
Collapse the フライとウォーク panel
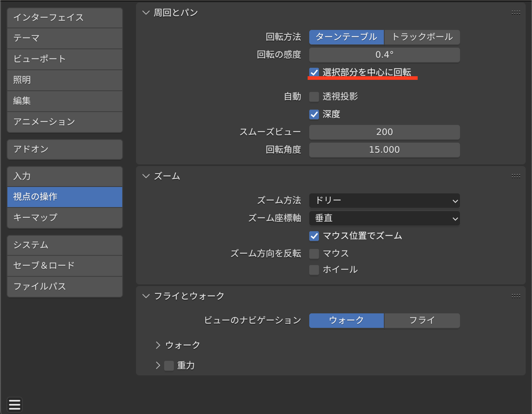click(146, 296)
